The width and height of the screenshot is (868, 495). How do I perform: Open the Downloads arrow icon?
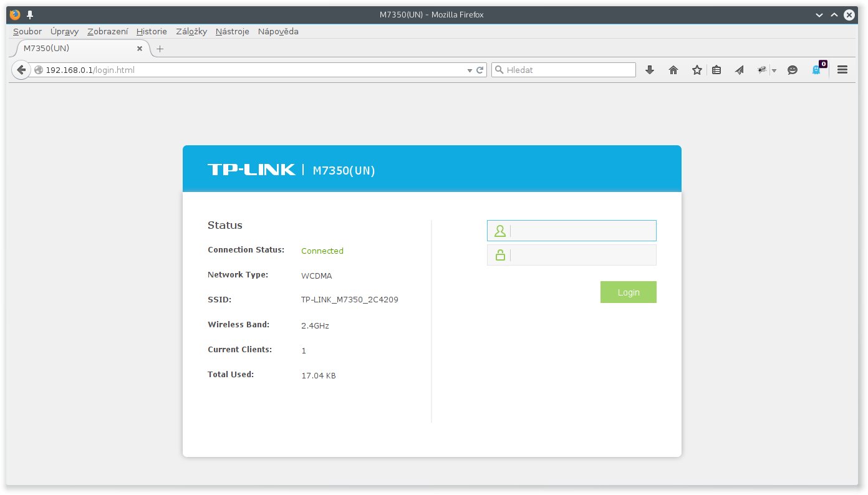(650, 70)
